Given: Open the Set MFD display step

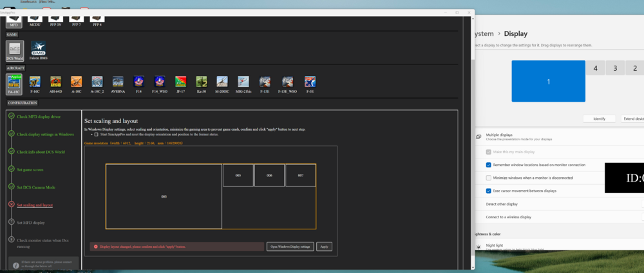Looking at the screenshot, I should click(31, 223).
